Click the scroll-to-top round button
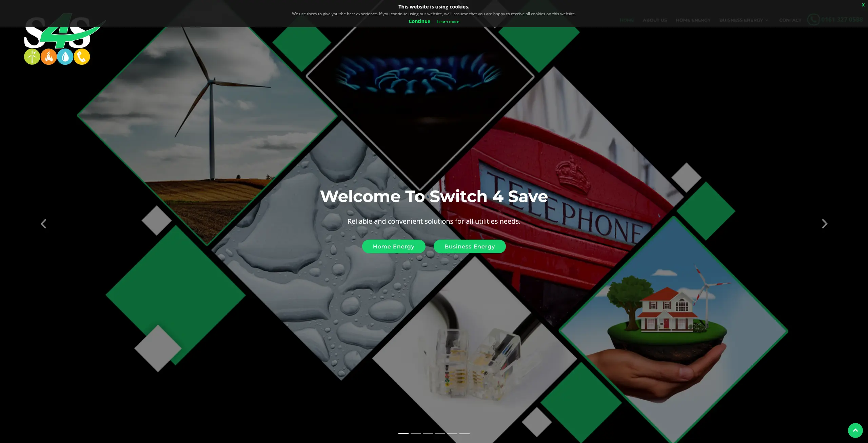The width and height of the screenshot is (868, 443). [855, 430]
